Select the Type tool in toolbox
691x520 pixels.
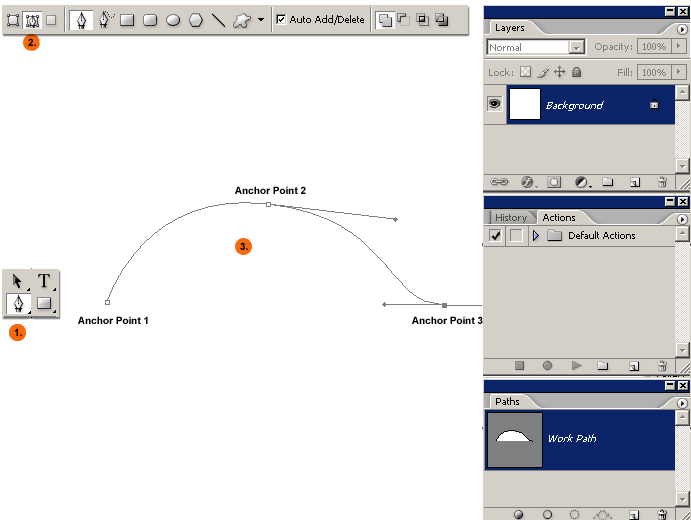44,281
